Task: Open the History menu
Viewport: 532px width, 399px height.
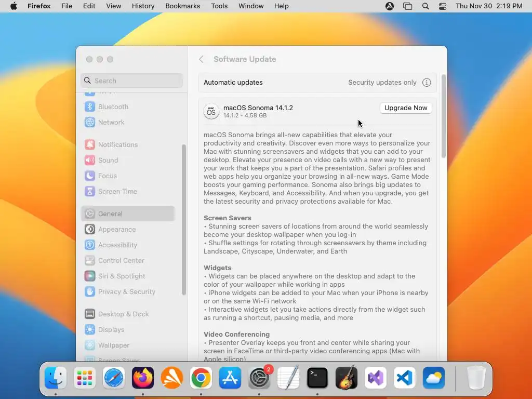Action: pos(143,6)
